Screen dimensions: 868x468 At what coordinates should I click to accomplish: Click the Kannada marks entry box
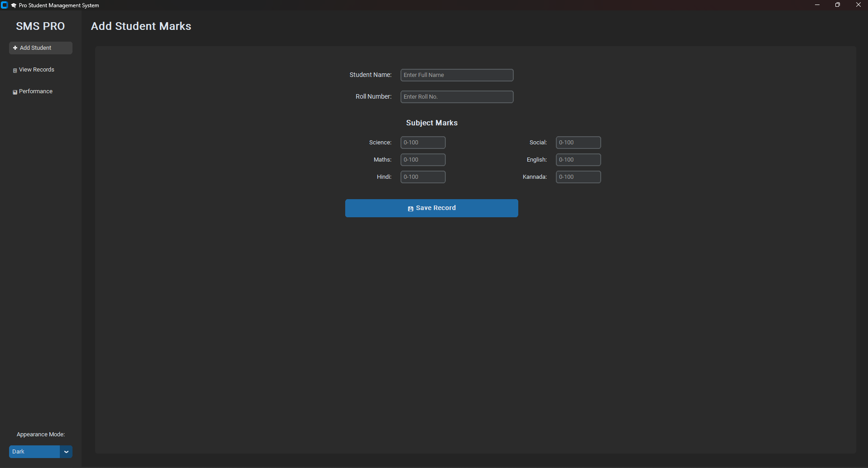[x=578, y=177]
